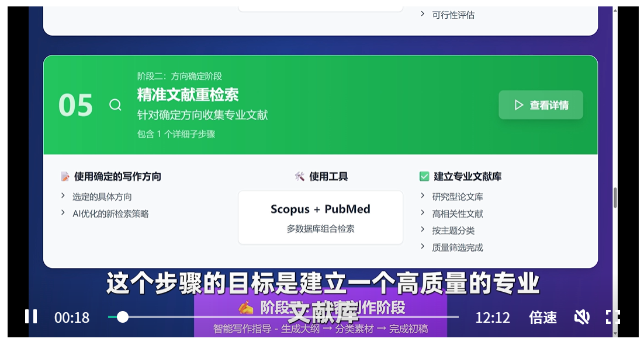Expand the 高相关性文献 chevron
The height and width of the screenshot is (342, 644).
[422, 212]
